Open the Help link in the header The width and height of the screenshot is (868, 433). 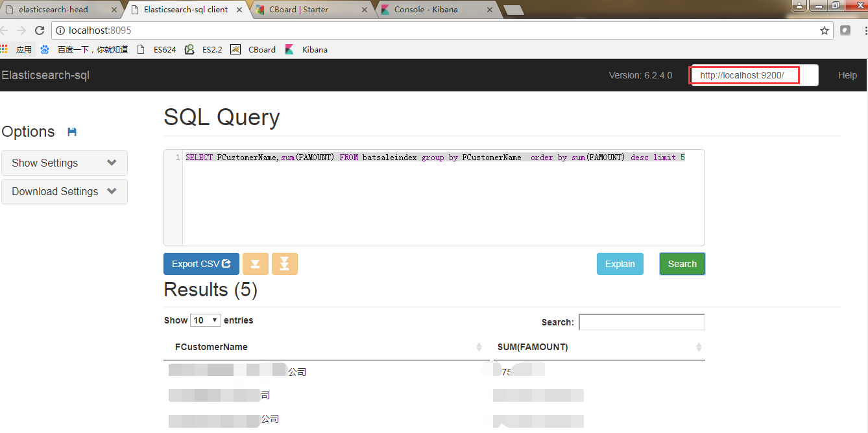[847, 75]
